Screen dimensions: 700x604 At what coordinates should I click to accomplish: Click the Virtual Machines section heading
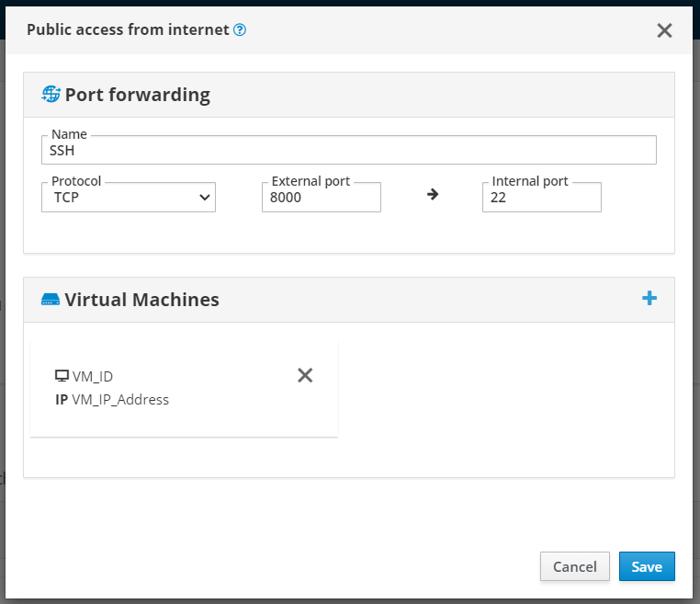click(141, 300)
